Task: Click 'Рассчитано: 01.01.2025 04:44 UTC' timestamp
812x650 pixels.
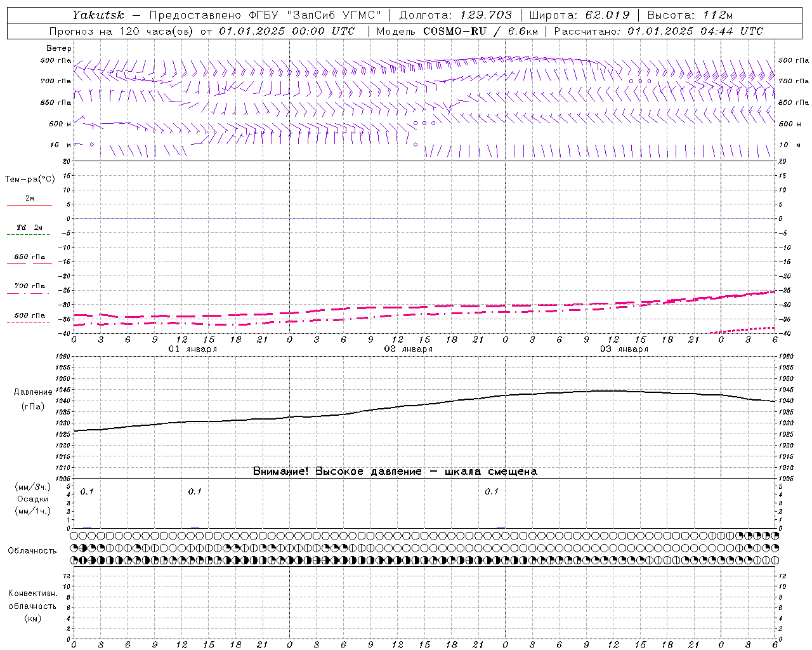Action: (658, 31)
